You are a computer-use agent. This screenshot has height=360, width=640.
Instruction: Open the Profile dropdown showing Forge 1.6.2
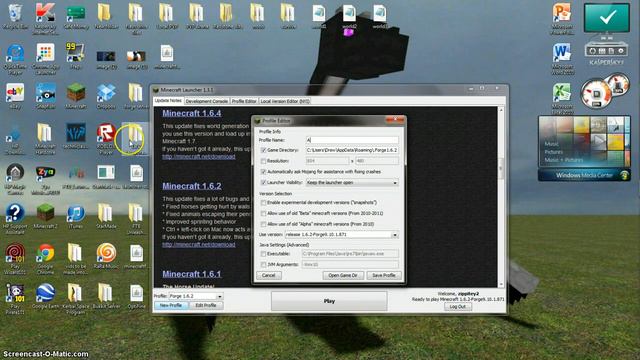[x=196, y=296]
